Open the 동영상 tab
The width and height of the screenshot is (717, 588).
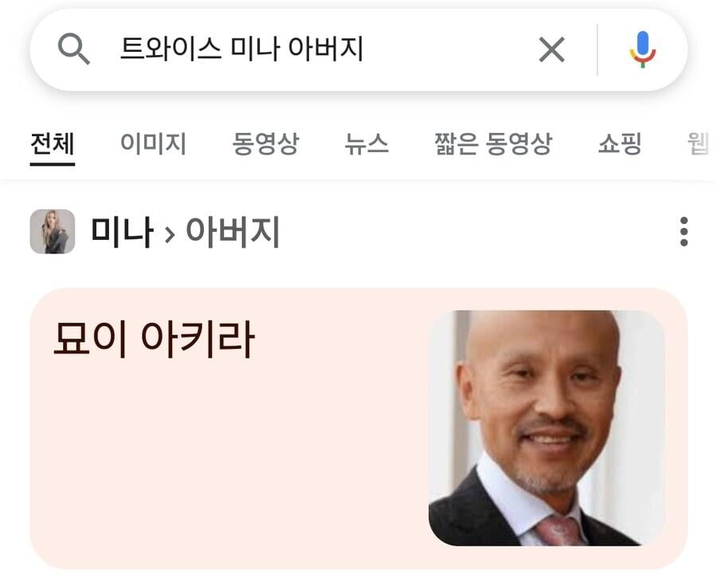click(x=265, y=144)
